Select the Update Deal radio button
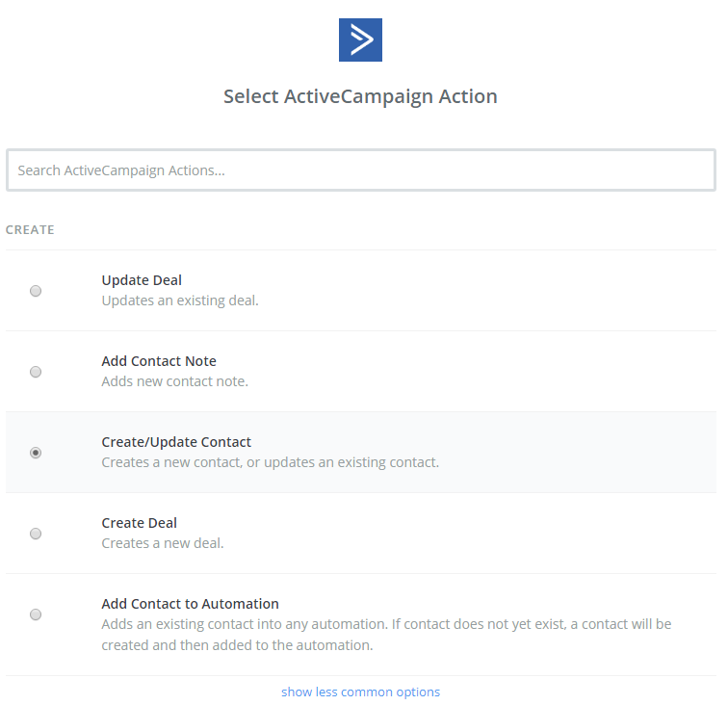Image resolution: width=728 pixels, height=705 pixels. point(36,291)
